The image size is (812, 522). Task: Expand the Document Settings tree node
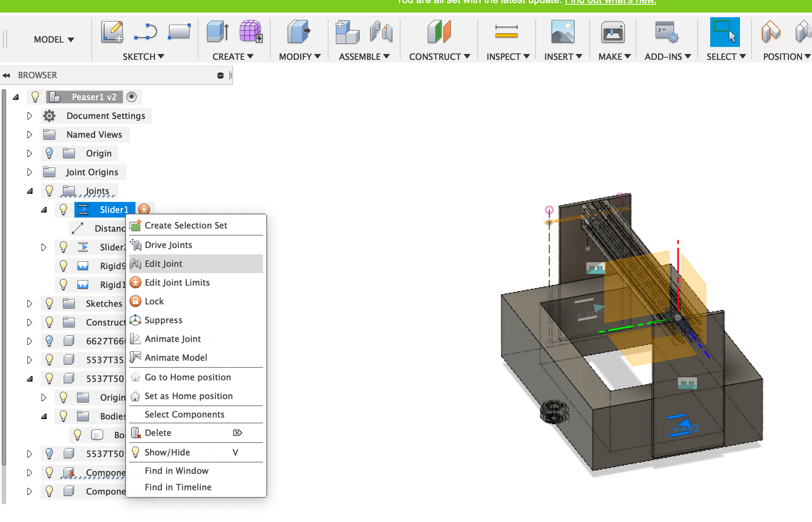click(x=30, y=116)
